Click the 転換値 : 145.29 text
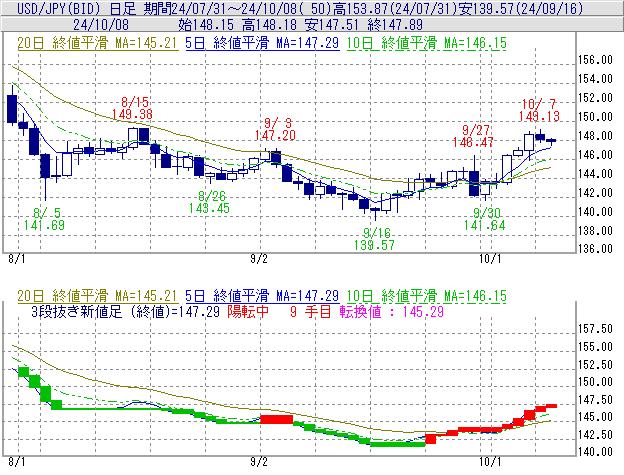 coord(392,311)
